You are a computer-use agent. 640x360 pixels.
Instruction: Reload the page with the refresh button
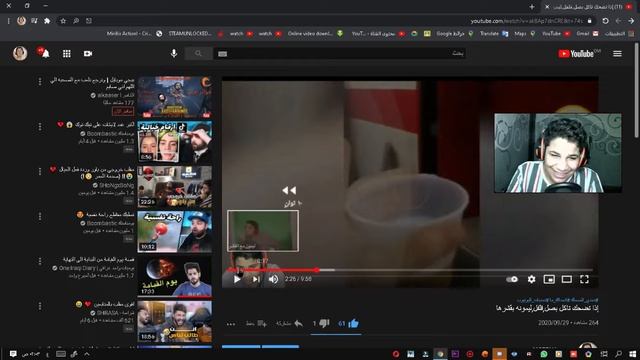coord(605,21)
